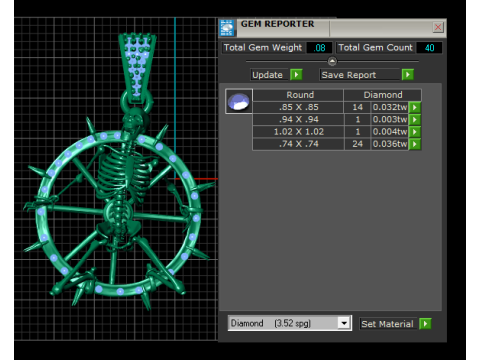Click the Diamond column header

pos(383,95)
